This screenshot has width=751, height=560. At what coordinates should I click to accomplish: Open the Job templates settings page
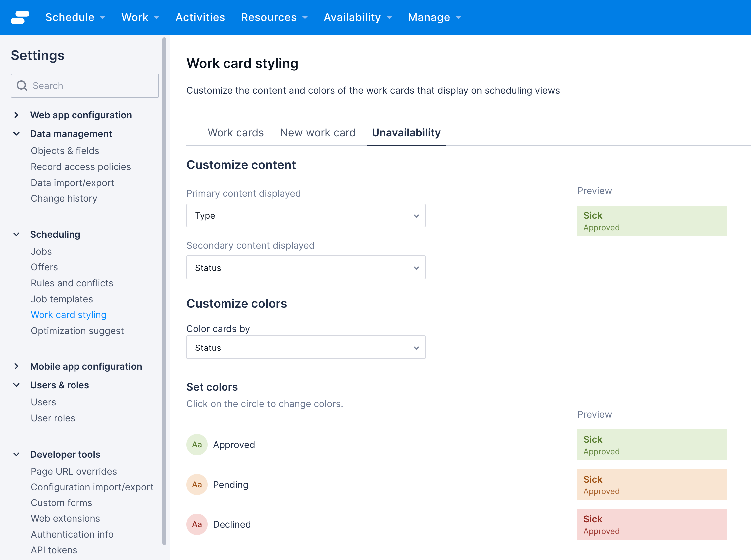tap(62, 299)
